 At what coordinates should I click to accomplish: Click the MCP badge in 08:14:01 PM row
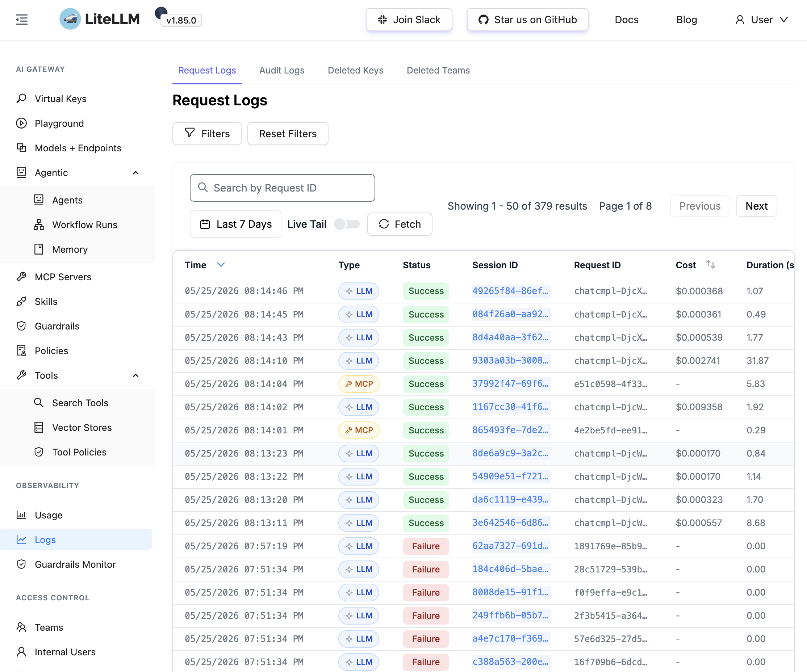coord(359,430)
